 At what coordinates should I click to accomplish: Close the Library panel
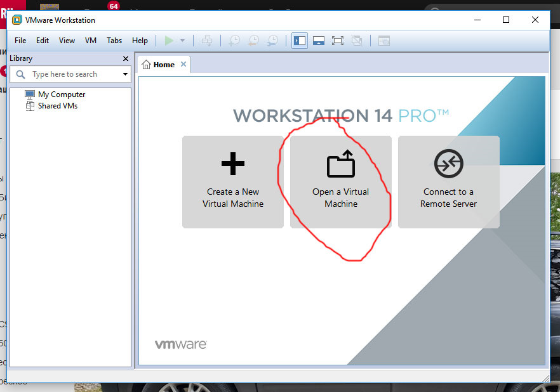[x=126, y=58]
